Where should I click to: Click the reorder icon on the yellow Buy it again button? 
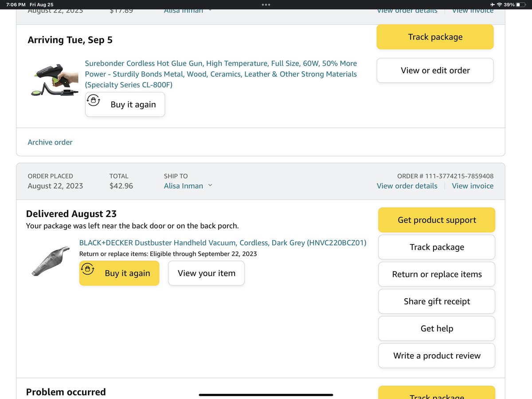[87, 269]
